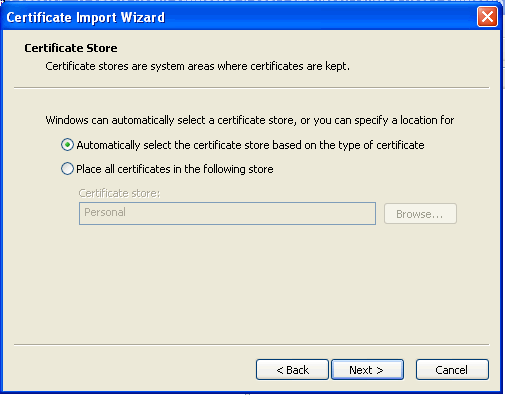The image size is (505, 395).
Task: Click the Next > button
Action: pos(367,369)
